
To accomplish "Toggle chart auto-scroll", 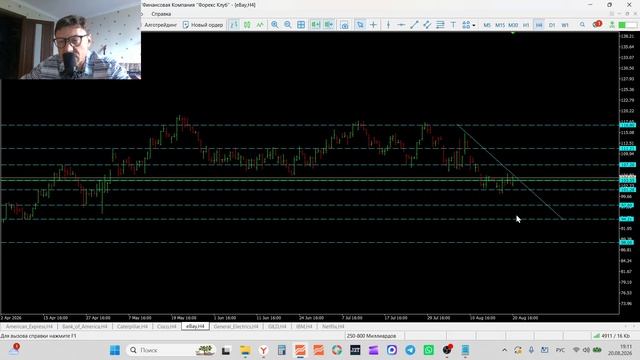I will tap(316, 25).
